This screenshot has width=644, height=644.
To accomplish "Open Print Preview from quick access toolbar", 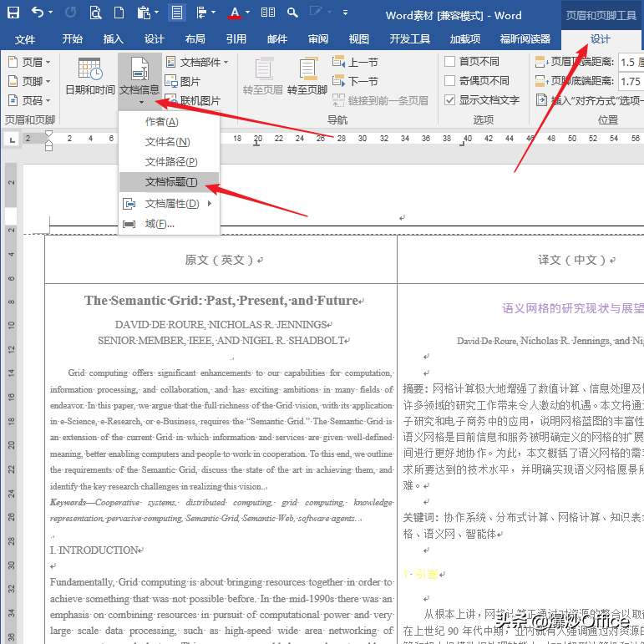I will 95,13.
